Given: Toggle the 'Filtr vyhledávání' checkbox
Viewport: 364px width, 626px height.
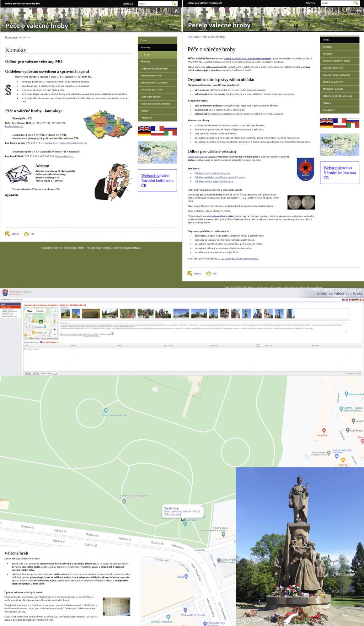Looking at the screenshot, I should click(41, 342).
